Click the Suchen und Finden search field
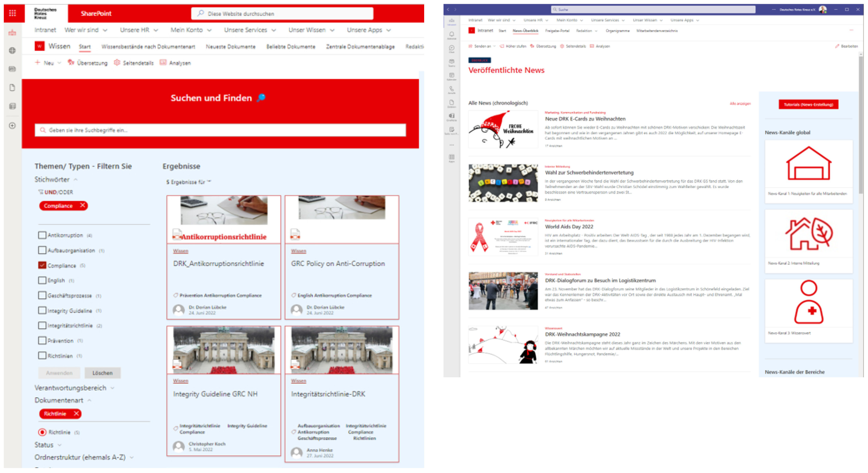868x473 pixels. (220, 130)
